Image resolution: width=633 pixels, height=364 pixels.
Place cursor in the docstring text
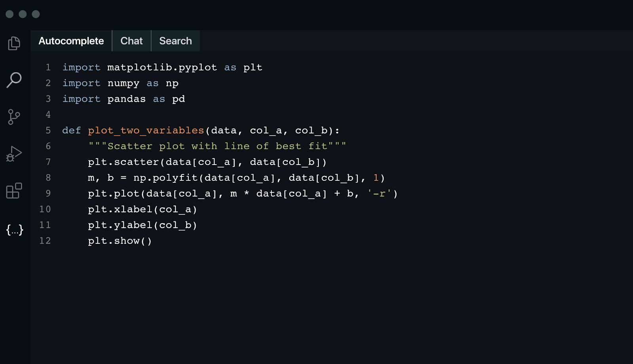(x=217, y=146)
